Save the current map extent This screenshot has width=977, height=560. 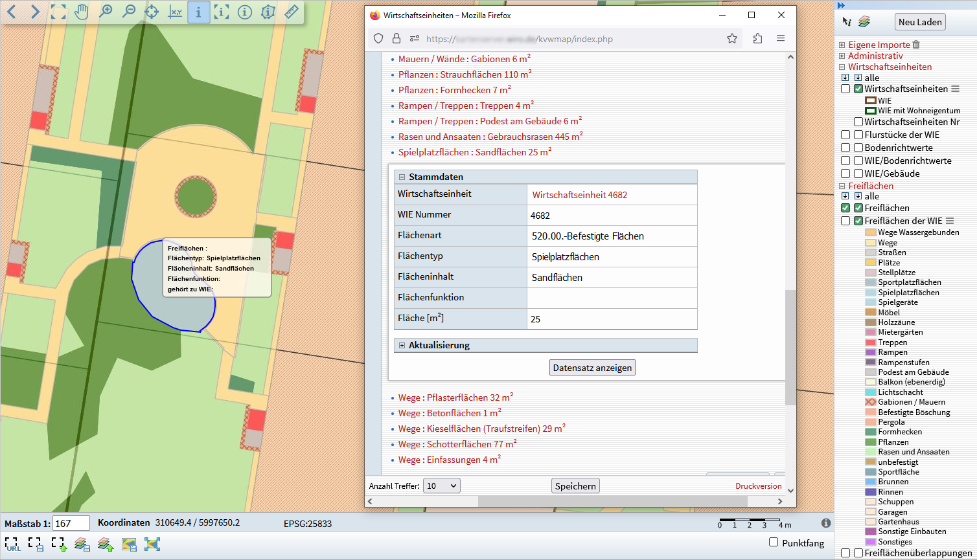(x=36, y=544)
